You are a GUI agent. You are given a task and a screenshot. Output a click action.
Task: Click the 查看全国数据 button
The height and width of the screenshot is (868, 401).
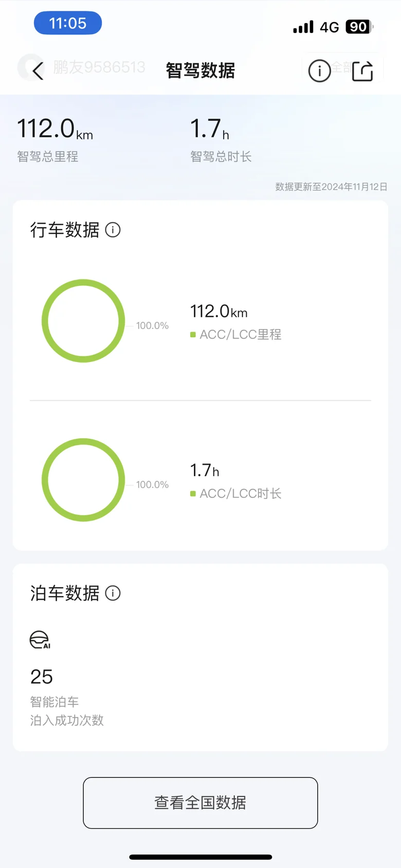coord(200,803)
